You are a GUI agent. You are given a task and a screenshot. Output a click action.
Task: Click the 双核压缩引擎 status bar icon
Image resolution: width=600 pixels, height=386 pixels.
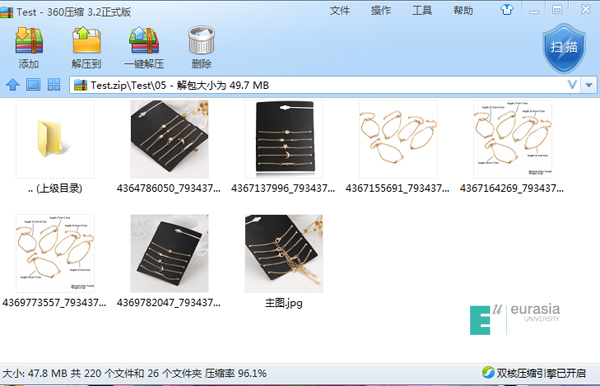coord(488,372)
